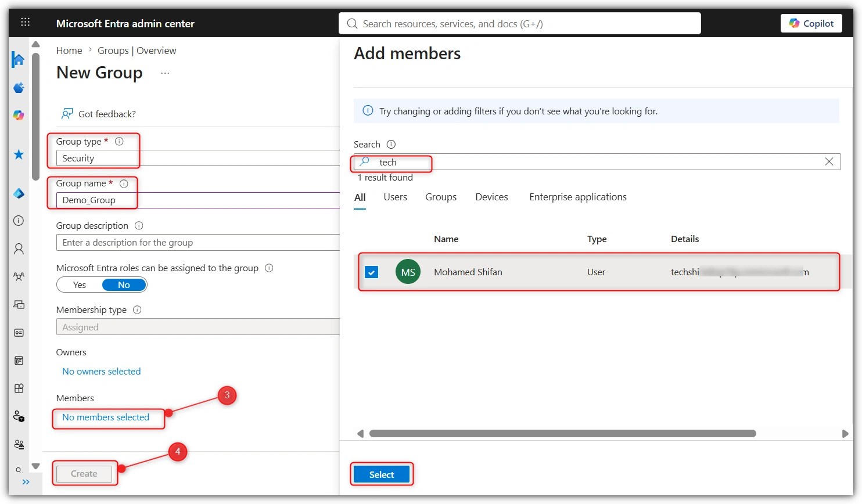Click Microsoft Entra admin center title
The image size is (862, 504).
tap(125, 24)
